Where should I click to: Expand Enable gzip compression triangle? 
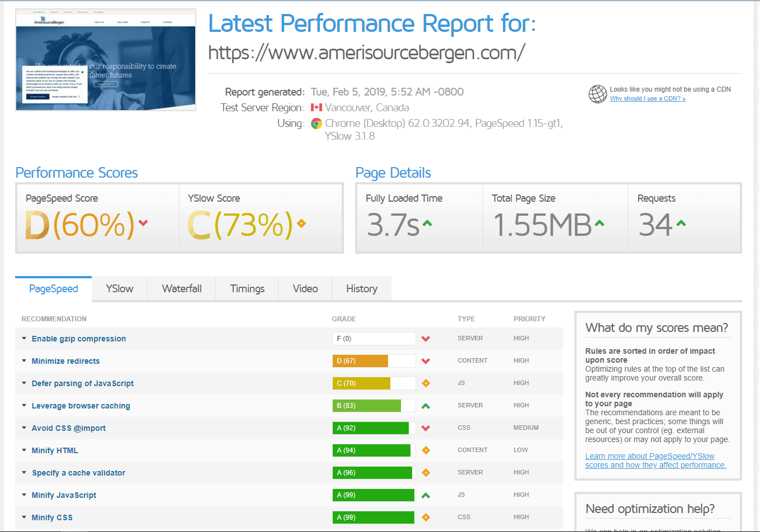click(24, 338)
